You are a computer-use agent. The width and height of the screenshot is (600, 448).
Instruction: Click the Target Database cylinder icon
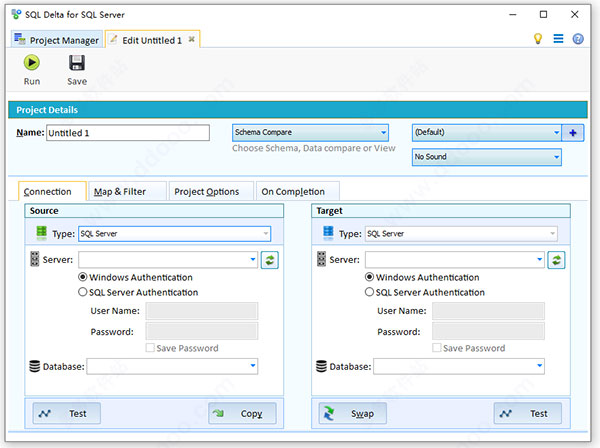pos(321,366)
